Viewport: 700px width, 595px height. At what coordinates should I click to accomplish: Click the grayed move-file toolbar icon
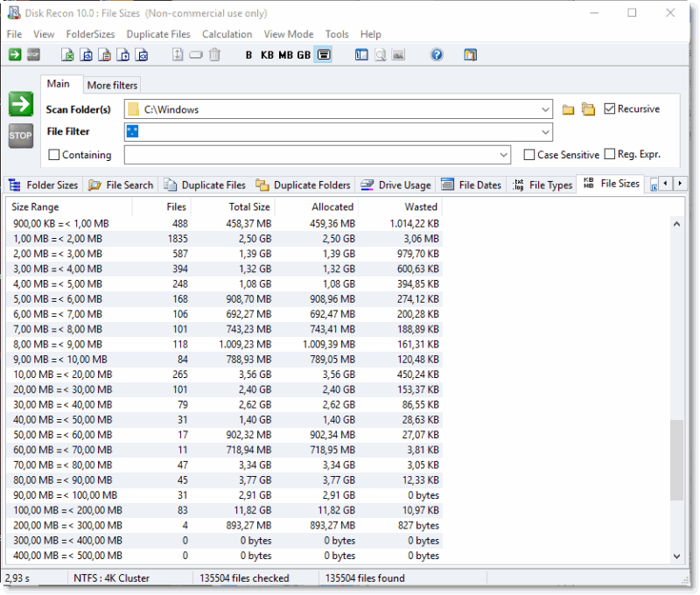click(x=178, y=55)
